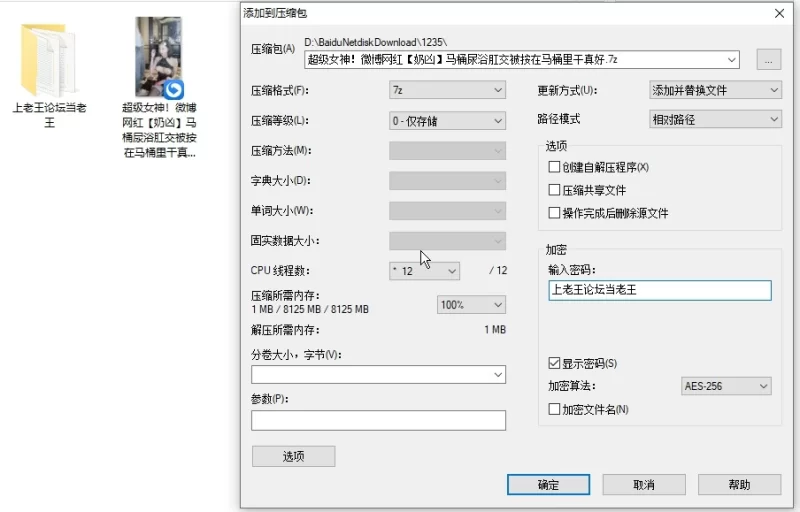The height and width of the screenshot is (512, 800).
Task: Enable 创建自解压程序 checkbox
Action: coord(554,167)
